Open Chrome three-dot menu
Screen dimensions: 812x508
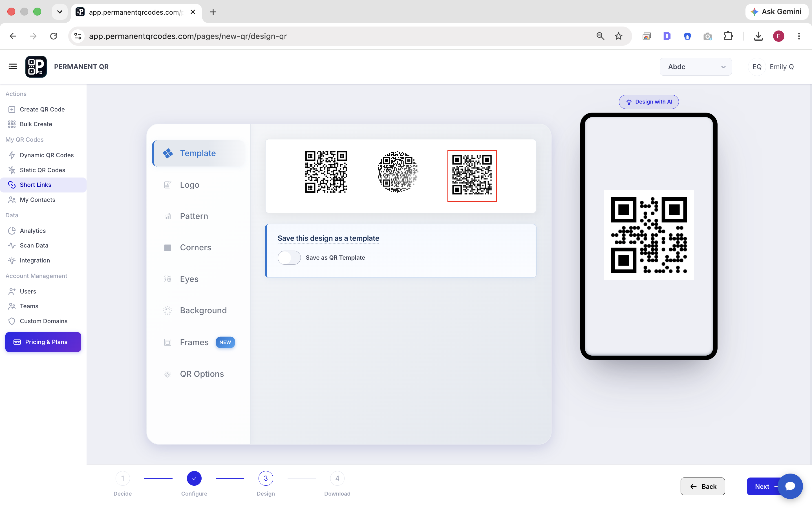click(799, 36)
